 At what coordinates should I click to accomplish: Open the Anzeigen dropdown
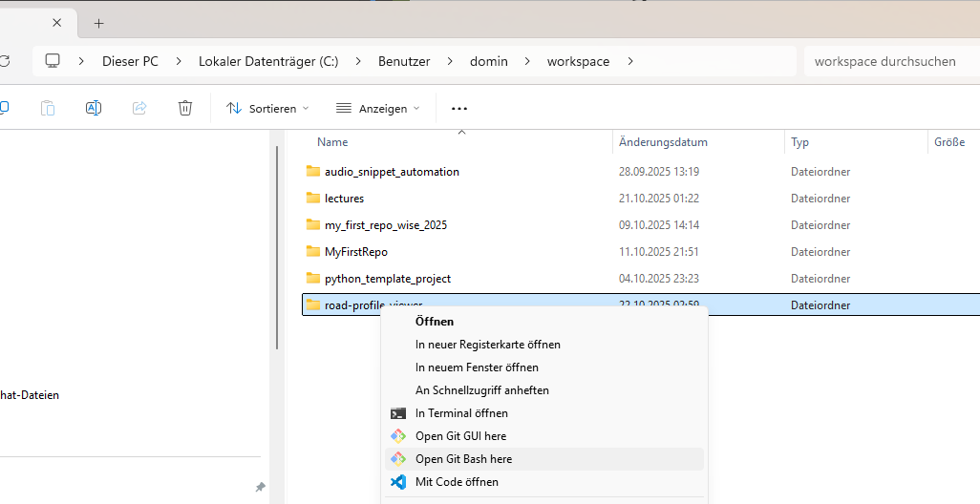(377, 109)
